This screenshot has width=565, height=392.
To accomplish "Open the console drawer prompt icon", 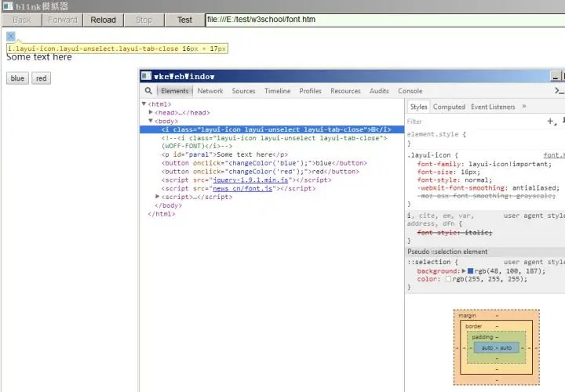I will pyautogui.click(x=560, y=91).
